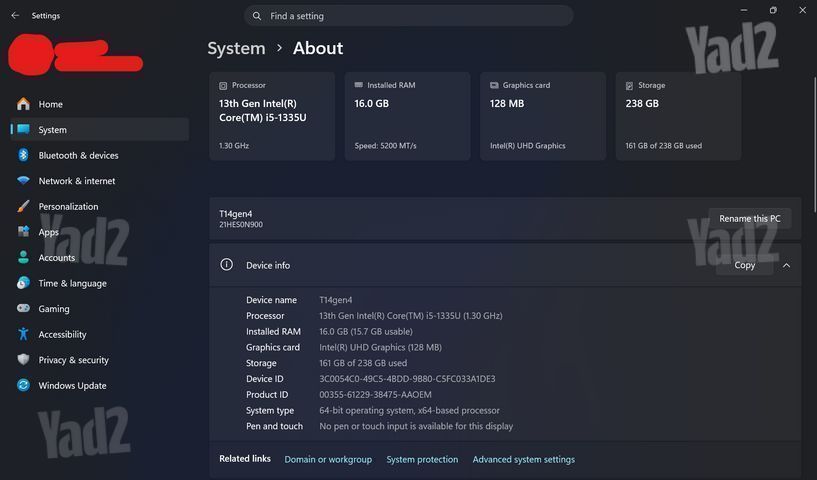Click the Storage drive icon
Screen dimensions: 817x480
click(629, 85)
